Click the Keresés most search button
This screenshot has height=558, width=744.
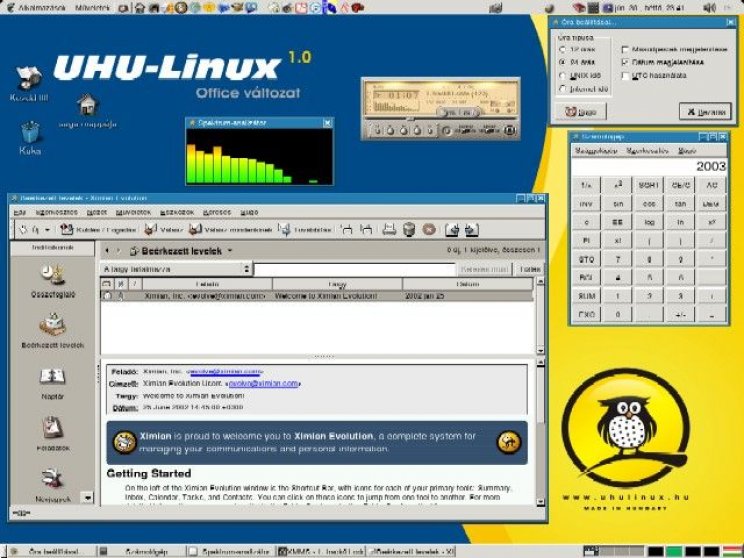[x=484, y=269]
